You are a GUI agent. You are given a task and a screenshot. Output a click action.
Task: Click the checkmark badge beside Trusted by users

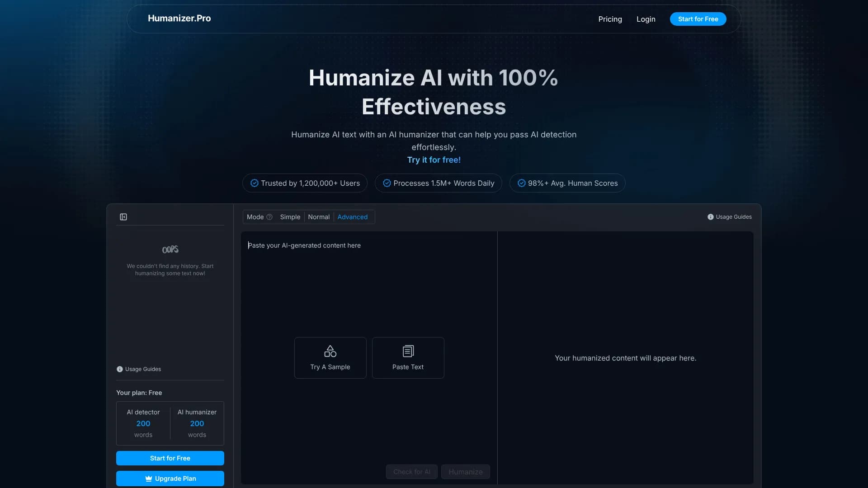[x=254, y=183]
